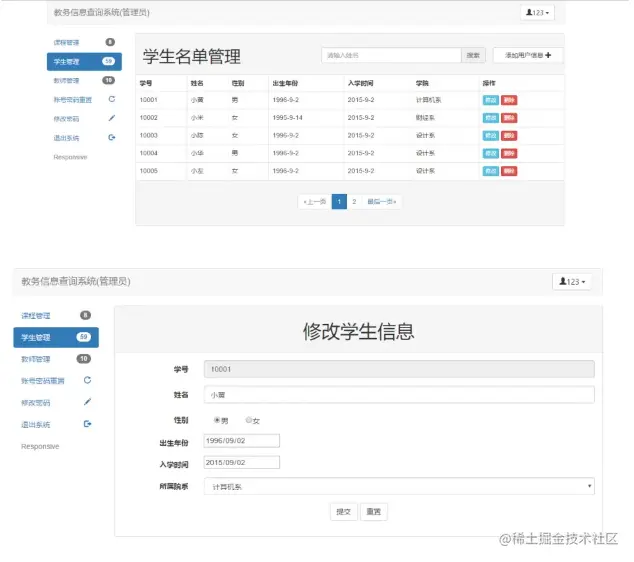
Task: Click sign-out icon beside edit-page 退出系统
Action: coord(87,424)
